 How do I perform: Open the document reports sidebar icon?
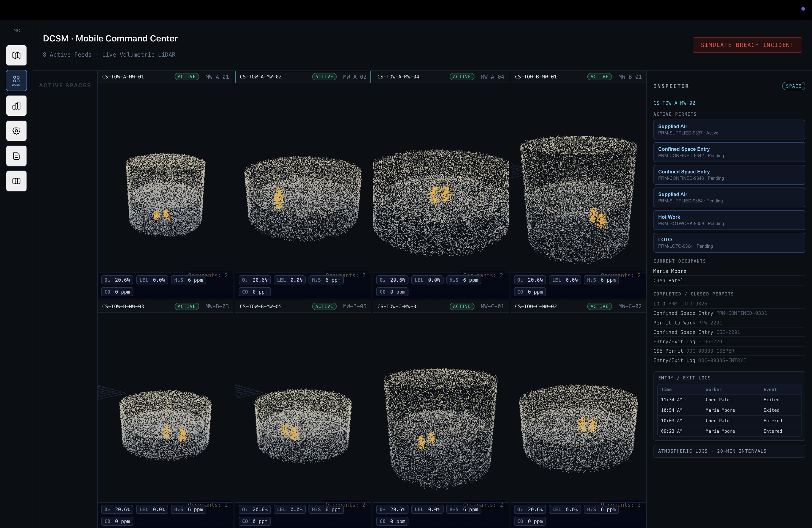(x=16, y=156)
